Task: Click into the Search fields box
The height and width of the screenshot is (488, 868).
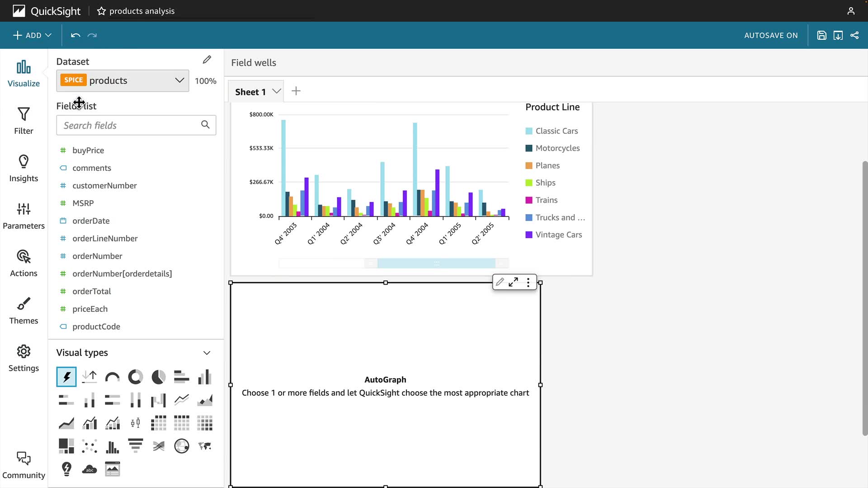Action: (x=131, y=125)
